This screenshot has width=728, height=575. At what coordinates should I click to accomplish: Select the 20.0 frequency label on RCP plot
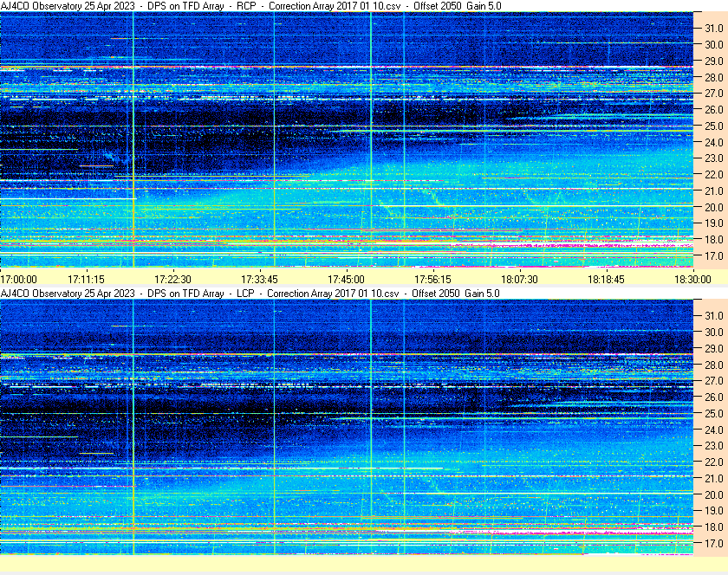coord(714,208)
